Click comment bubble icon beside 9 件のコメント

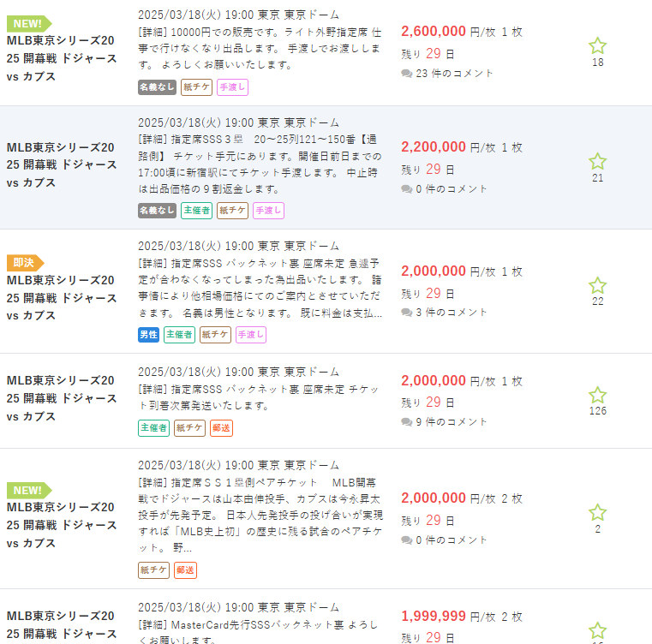coord(407,422)
